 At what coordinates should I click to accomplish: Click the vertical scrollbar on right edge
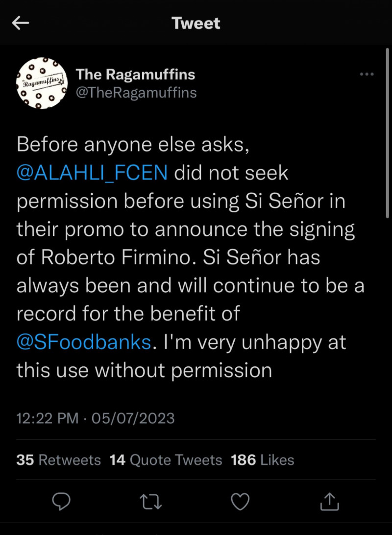point(387,132)
